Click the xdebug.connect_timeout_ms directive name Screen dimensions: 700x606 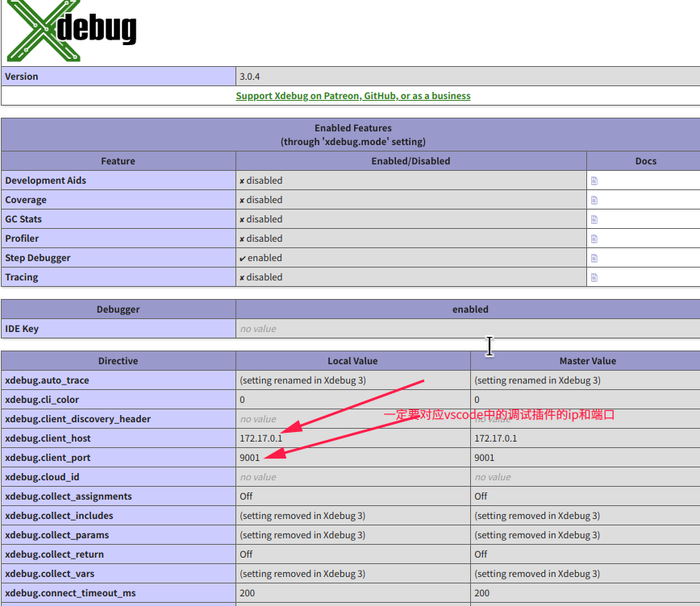[70, 593]
